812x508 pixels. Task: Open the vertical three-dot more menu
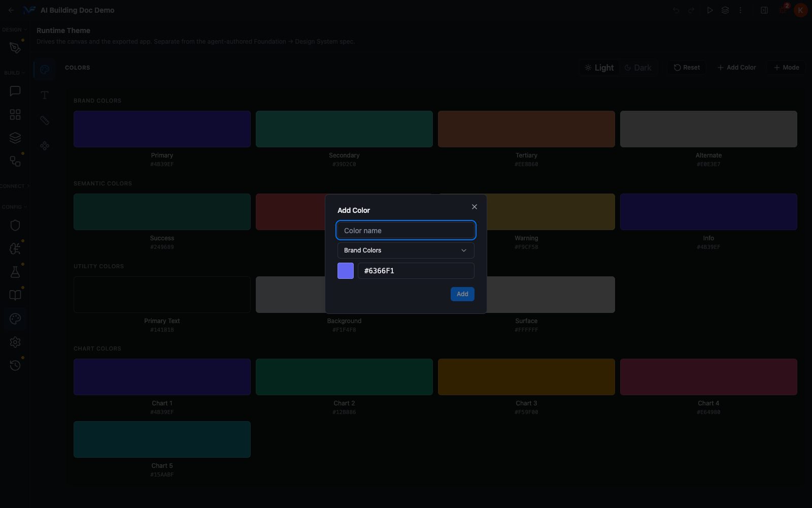(x=740, y=10)
